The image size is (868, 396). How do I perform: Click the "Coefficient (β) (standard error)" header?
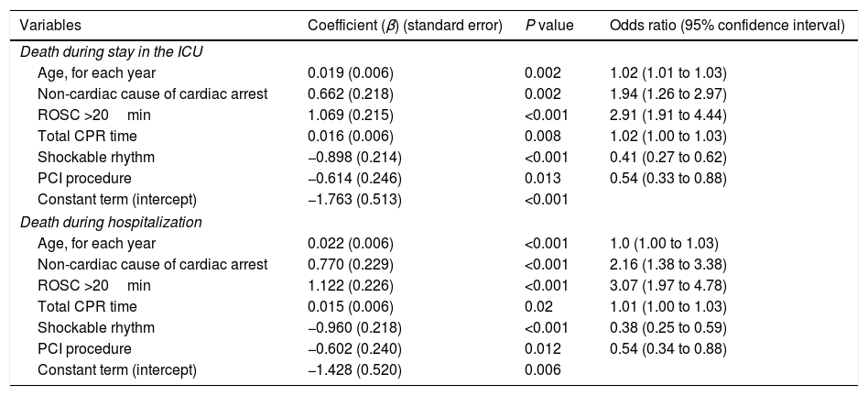click(406, 26)
